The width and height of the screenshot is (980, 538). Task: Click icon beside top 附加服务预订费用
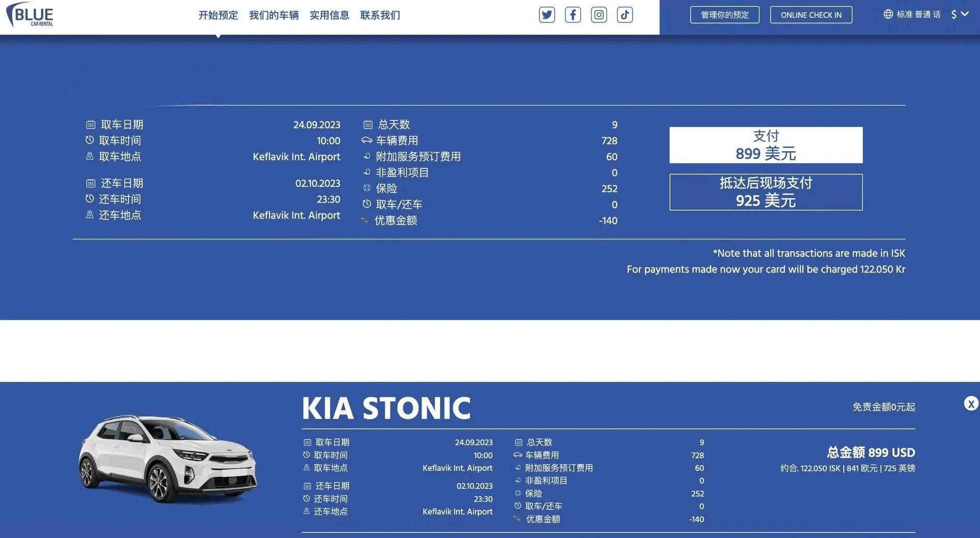(367, 156)
